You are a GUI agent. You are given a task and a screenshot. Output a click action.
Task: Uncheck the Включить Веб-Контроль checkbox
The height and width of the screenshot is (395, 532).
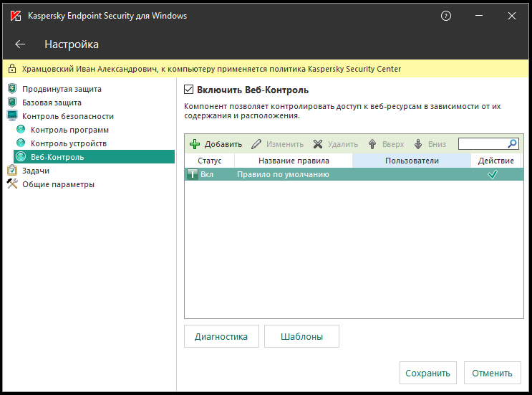pos(189,90)
